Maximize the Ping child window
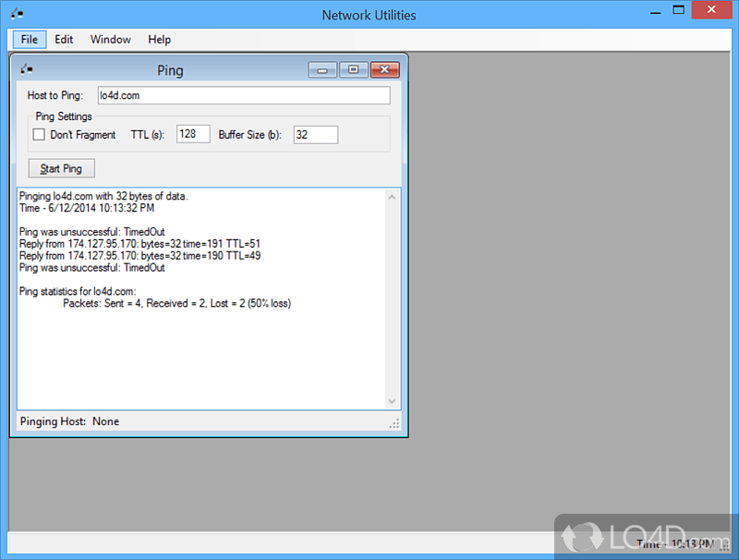The width and height of the screenshot is (739, 560). click(x=354, y=70)
